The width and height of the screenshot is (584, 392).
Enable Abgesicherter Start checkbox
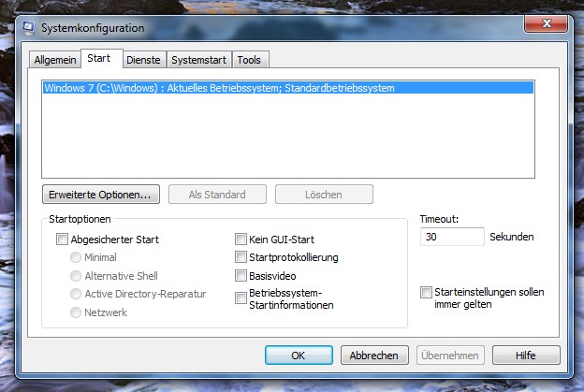coord(62,239)
